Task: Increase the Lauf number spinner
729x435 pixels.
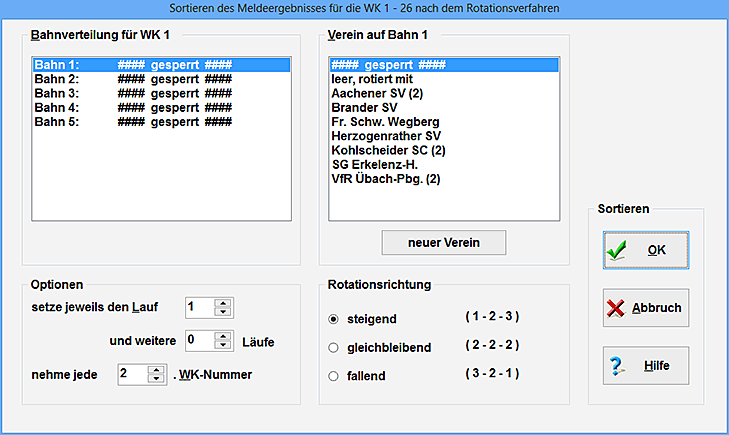Action: click(x=223, y=302)
